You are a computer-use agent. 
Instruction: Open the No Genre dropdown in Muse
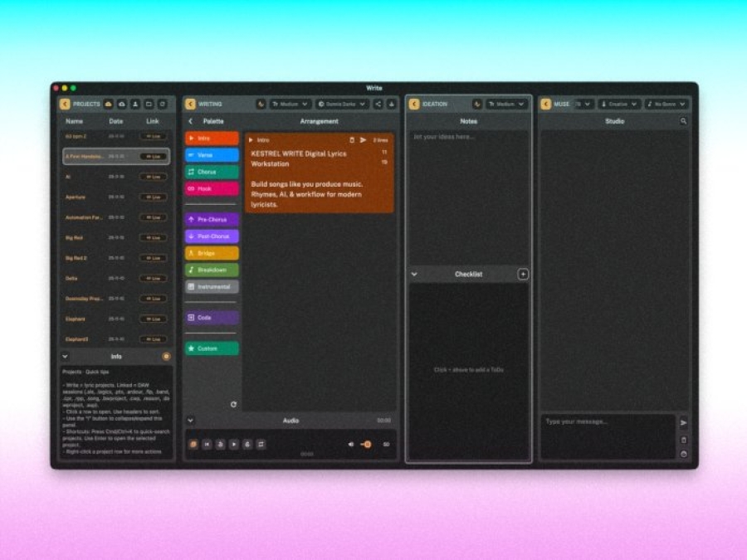(x=666, y=105)
